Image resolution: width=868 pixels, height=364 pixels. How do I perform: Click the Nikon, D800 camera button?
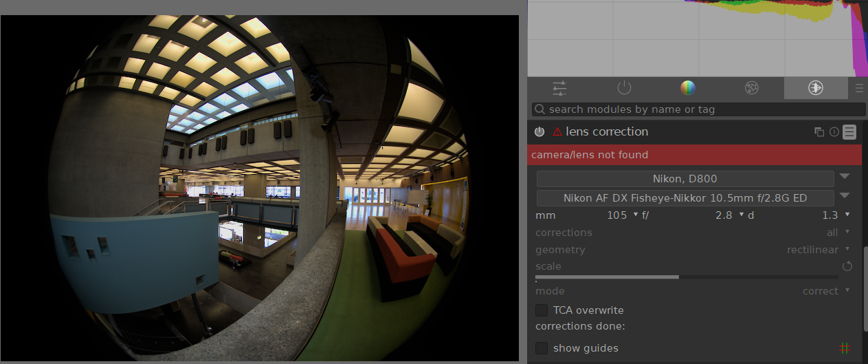point(685,179)
